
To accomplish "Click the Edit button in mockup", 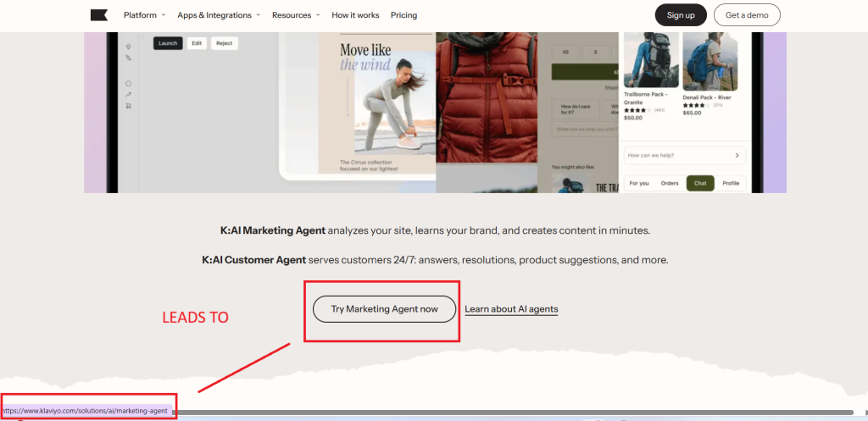I will pos(197,43).
